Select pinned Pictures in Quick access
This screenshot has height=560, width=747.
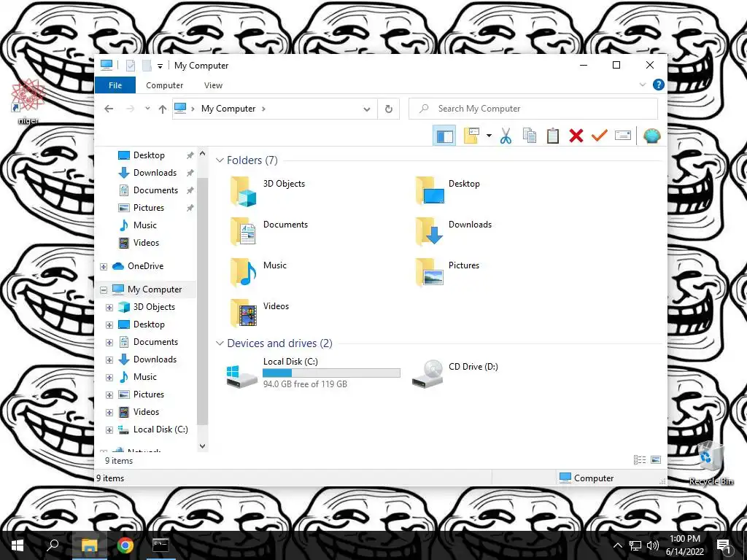click(149, 208)
